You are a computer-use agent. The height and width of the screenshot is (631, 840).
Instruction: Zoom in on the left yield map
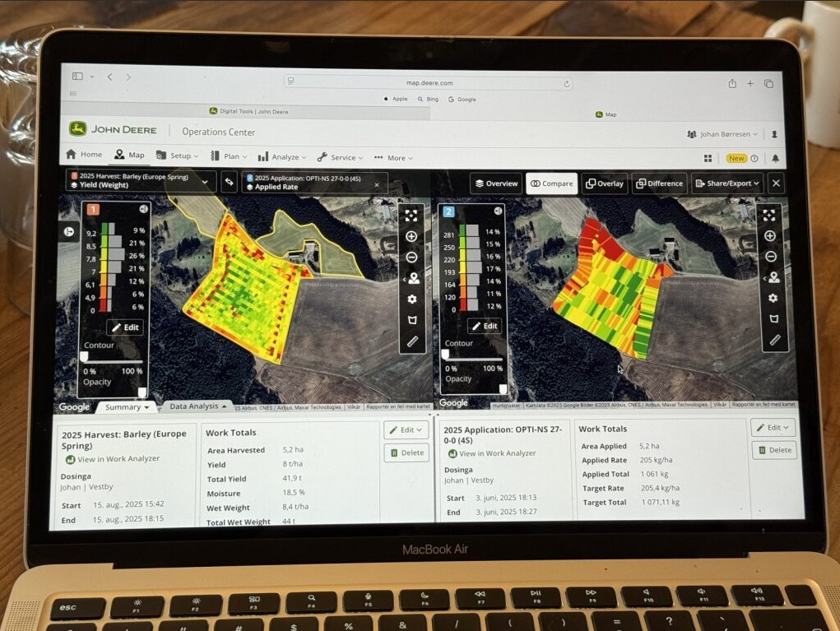411,236
